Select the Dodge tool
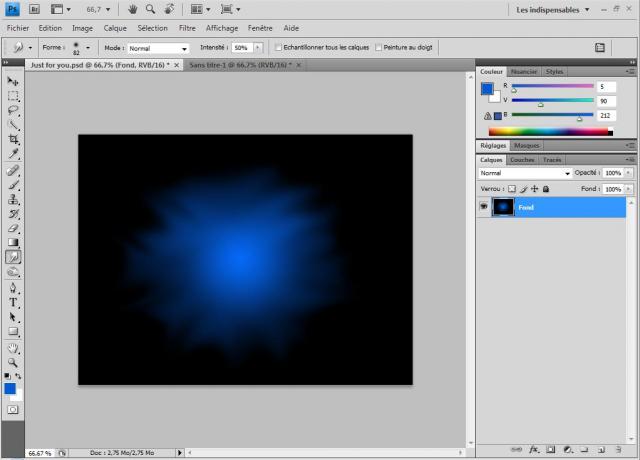This screenshot has width=640, height=460. (13, 272)
